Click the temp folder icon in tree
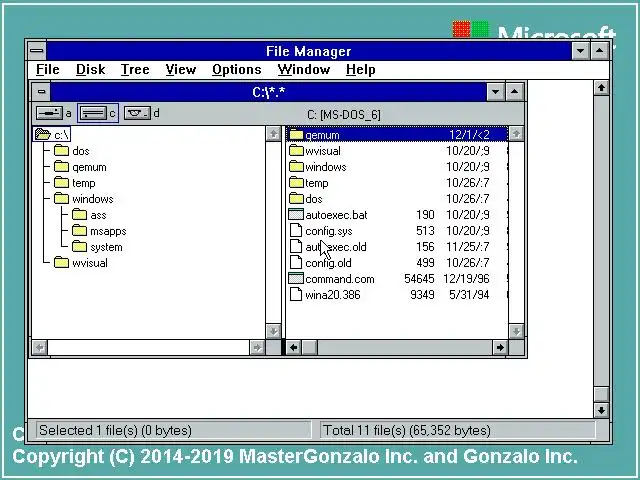This screenshot has width=640, height=480. tap(62, 182)
